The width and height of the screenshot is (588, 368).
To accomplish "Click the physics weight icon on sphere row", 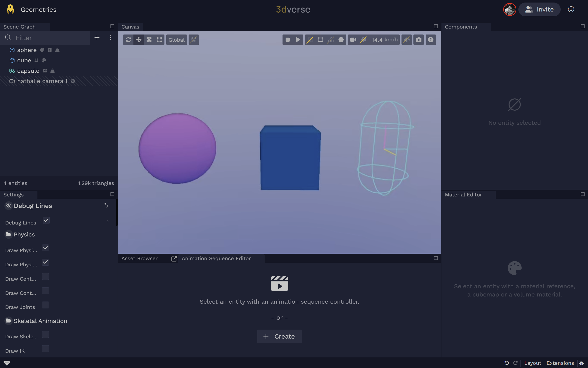I will [x=57, y=50].
